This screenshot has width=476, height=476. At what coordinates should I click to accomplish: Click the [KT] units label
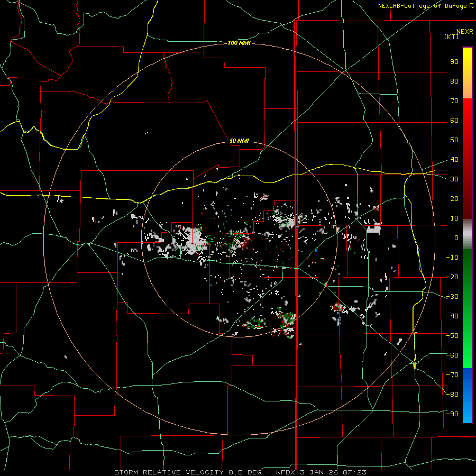452,36
